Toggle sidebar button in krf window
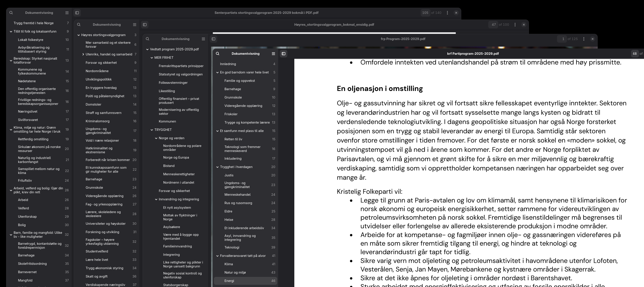The height and width of the screenshot is (287, 644). click(x=284, y=53)
